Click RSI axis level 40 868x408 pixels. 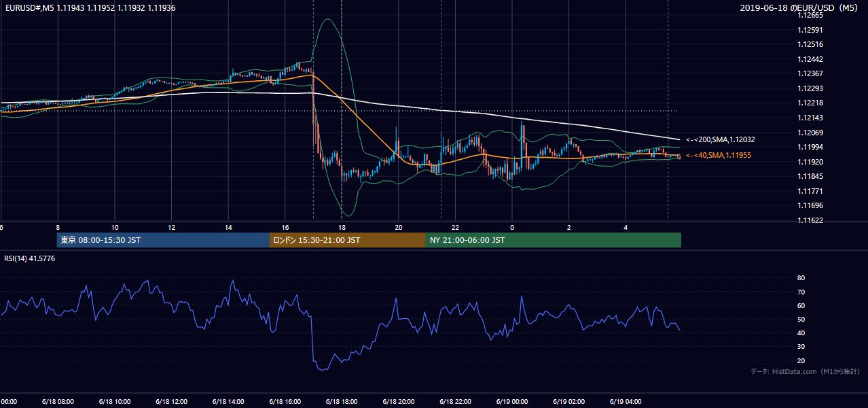click(801, 333)
